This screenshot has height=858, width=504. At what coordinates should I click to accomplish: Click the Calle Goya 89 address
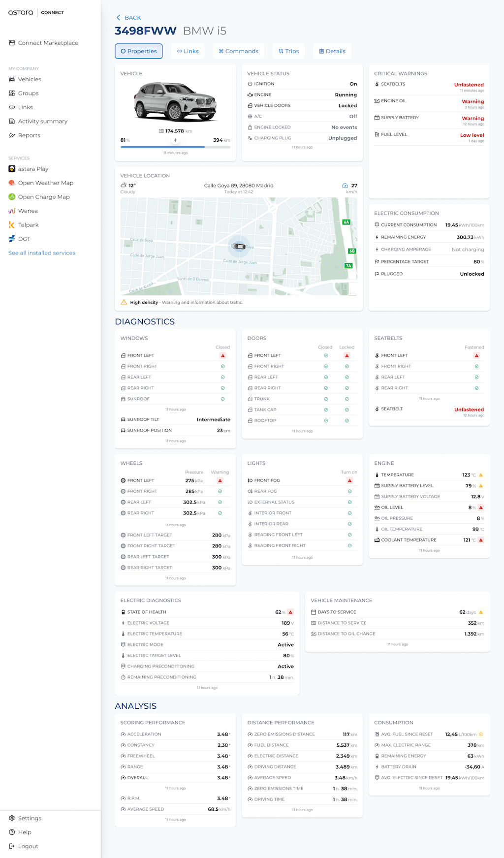239,186
